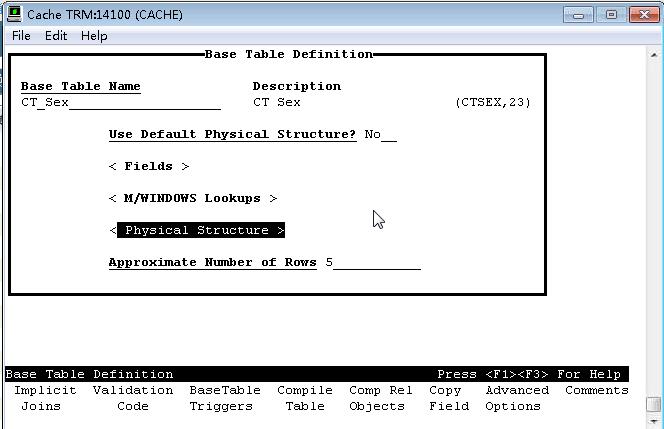Choose Advanced Options in bottom menu
Image resolution: width=664 pixels, height=429 pixels.
(x=517, y=398)
